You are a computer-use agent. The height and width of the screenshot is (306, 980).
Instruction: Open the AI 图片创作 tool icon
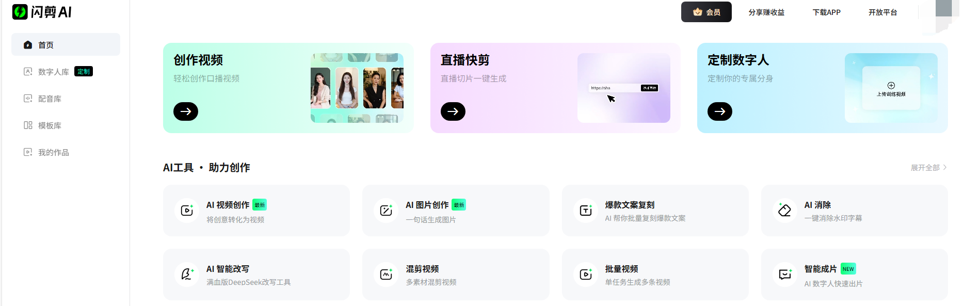(386, 211)
